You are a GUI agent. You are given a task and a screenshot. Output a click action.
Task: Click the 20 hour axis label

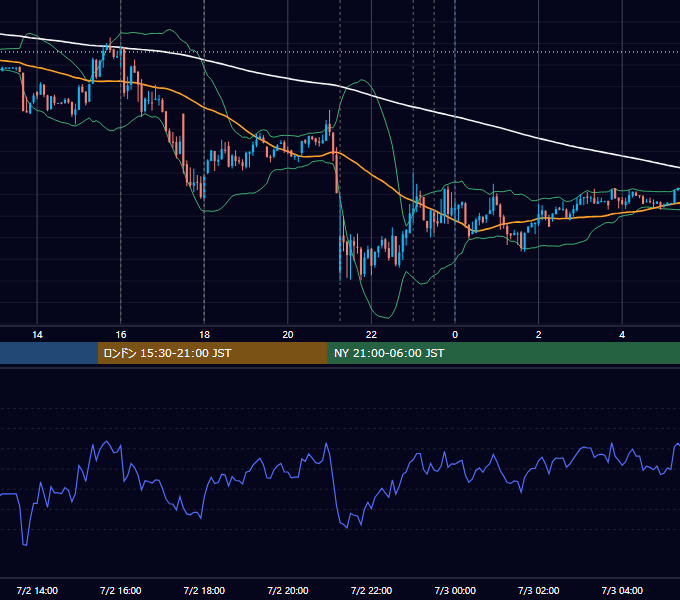[x=288, y=335]
